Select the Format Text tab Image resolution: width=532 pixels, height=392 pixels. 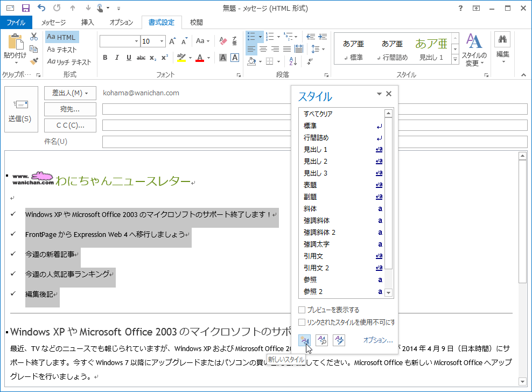pyautogui.click(x=162, y=23)
